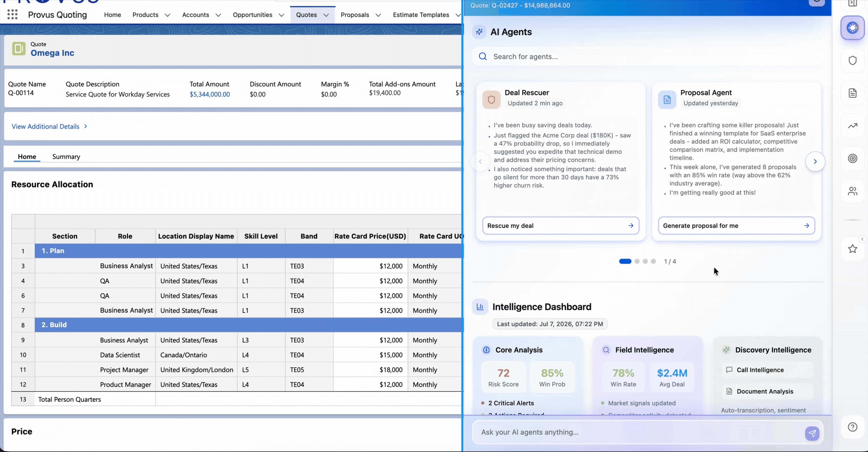The image size is (868, 452).
Task: Collapse the panel using the top-right sidebar icon
Action: click(852, 3)
